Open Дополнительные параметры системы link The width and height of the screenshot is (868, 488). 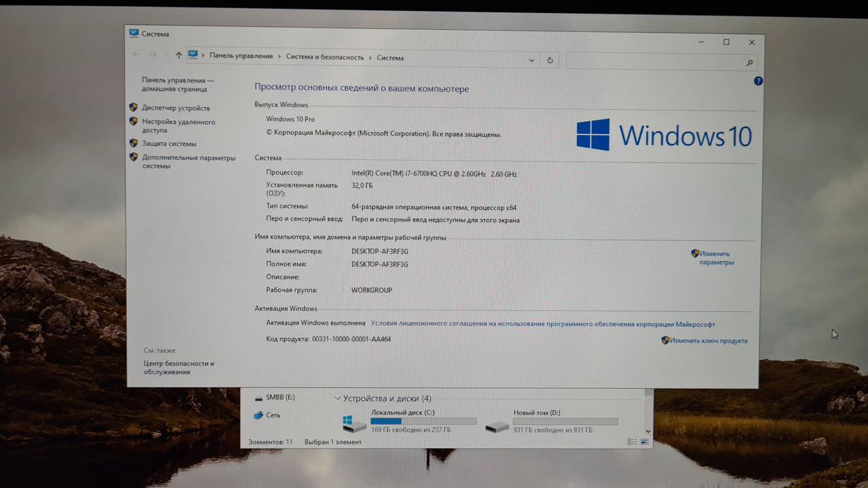189,161
